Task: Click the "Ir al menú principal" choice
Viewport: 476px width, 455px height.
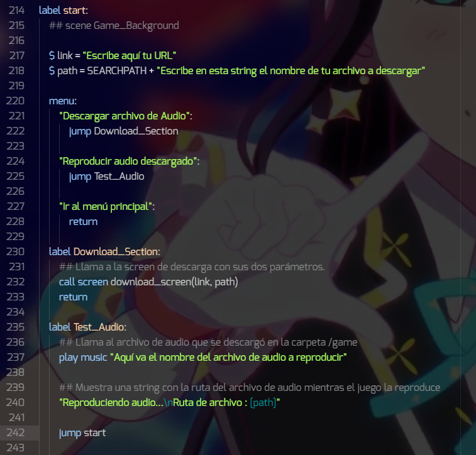Action: pyautogui.click(x=107, y=207)
